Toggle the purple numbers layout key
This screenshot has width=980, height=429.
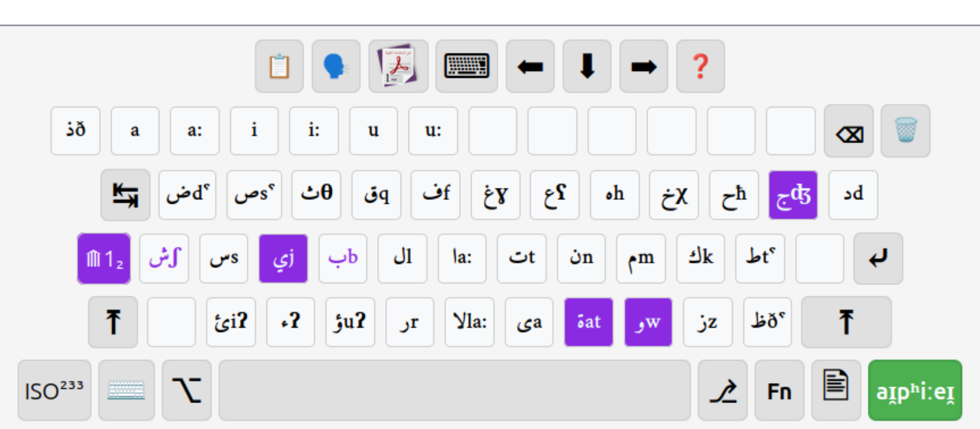[104, 259]
